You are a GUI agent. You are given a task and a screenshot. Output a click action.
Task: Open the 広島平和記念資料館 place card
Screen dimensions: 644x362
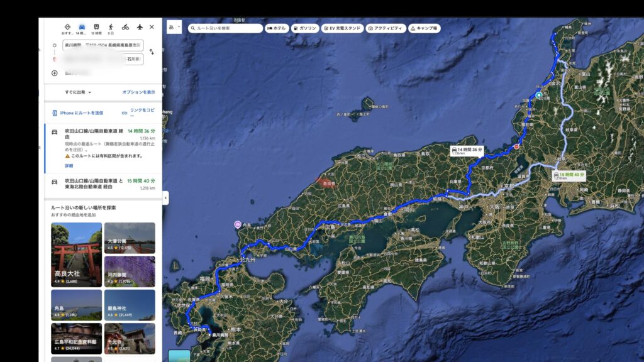[76, 339]
